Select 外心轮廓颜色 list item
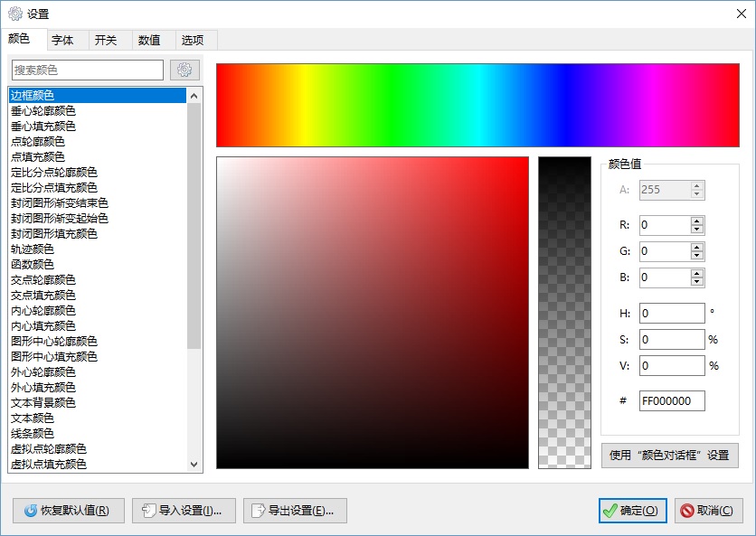Screen dimensions: 756x536 tap(98, 372)
